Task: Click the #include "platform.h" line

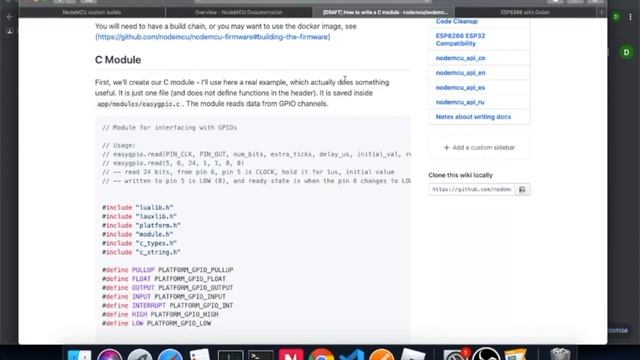Action: pyautogui.click(x=141, y=225)
